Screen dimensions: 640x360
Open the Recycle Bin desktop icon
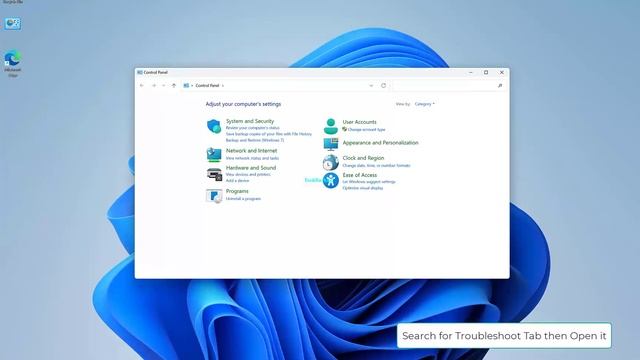(13, 2)
